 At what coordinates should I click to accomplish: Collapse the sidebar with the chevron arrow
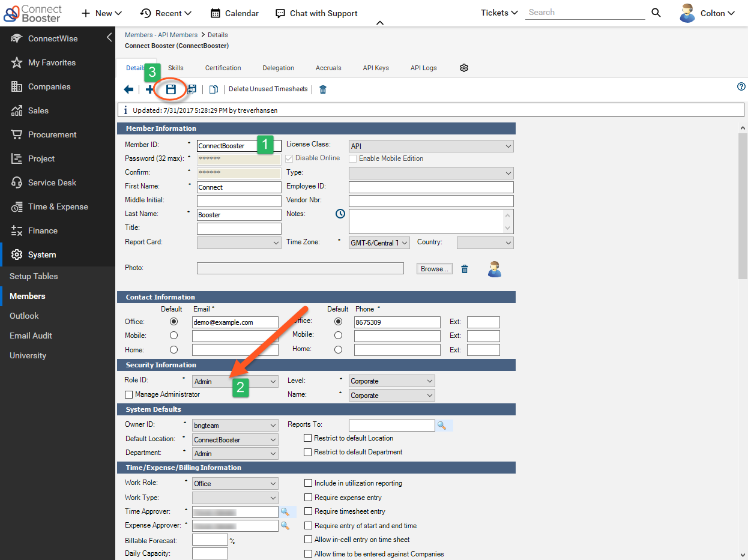coord(109,38)
